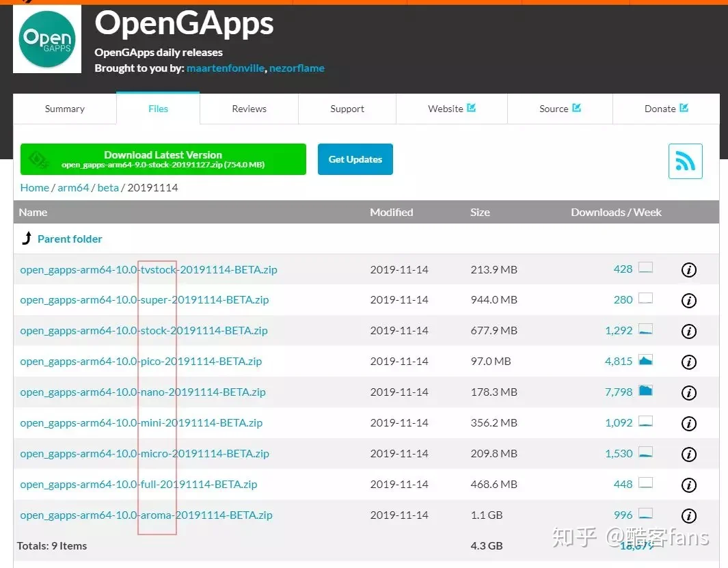The width and height of the screenshot is (728, 568).
Task: Open the Parent folder link
Action: click(x=70, y=239)
